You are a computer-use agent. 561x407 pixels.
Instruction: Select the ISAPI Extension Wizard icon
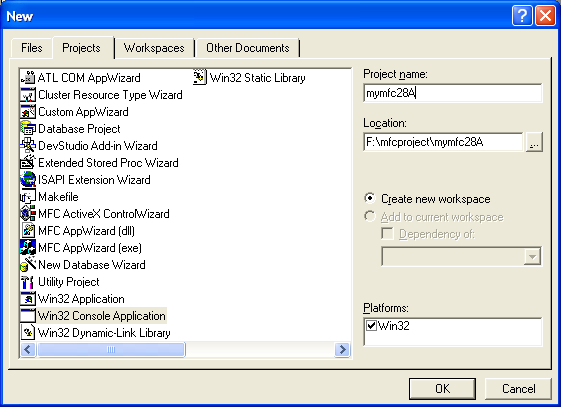tap(28, 180)
